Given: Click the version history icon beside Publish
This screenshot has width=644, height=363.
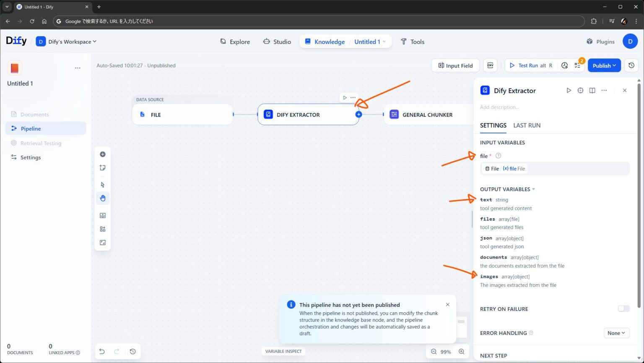Looking at the screenshot, I should (x=631, y=65).
